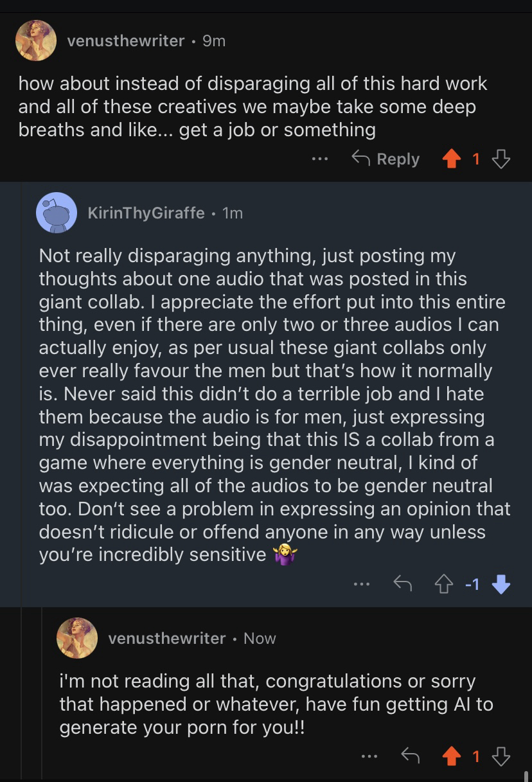
Task: Visit KirinThyGiraffe's profile via username
Action: 146,213
